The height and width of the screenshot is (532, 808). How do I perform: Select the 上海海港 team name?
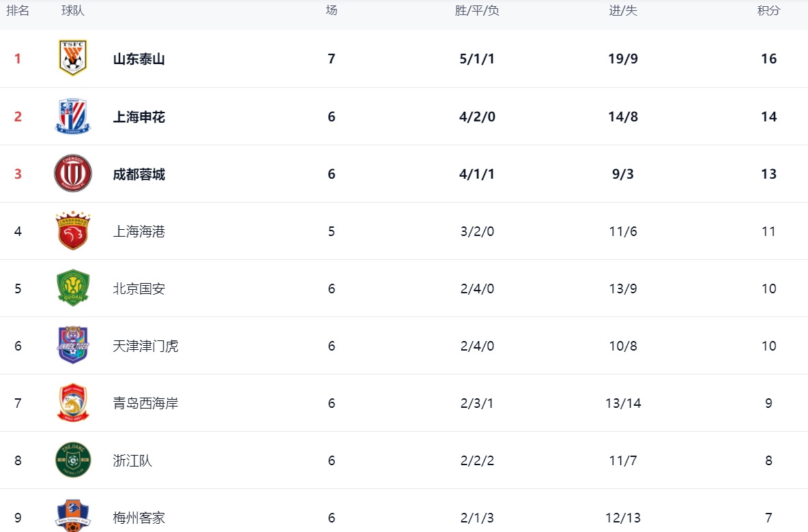139,231
